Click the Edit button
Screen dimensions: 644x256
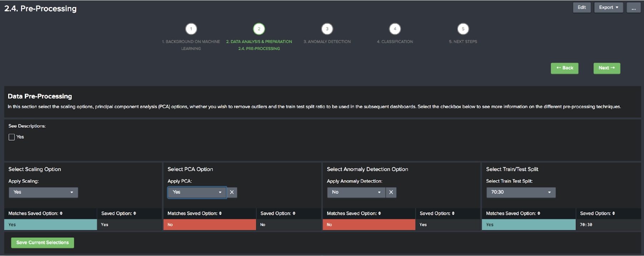[x=581, y=8]
